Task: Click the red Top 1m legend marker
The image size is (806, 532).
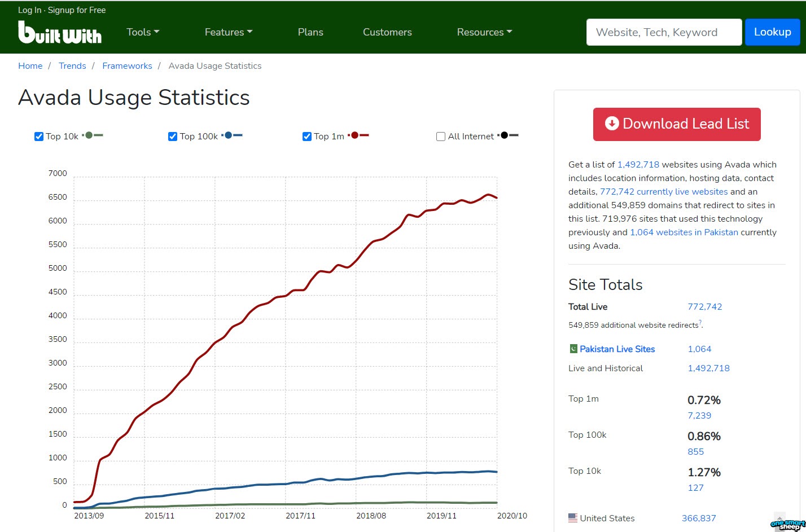Action: click(x=358, y=135)
